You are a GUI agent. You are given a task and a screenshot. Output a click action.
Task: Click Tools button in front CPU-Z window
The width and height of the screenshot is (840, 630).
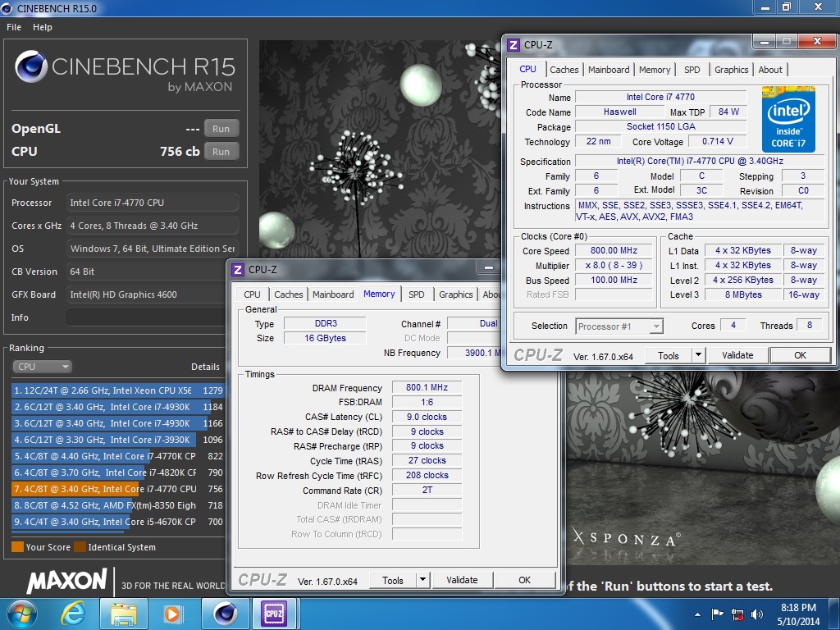click(x=668, y=355)
